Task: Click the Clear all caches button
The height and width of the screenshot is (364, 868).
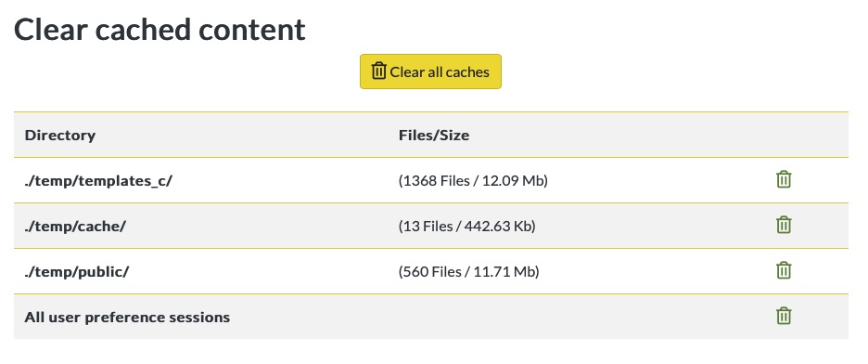Action: pos(430,71)
